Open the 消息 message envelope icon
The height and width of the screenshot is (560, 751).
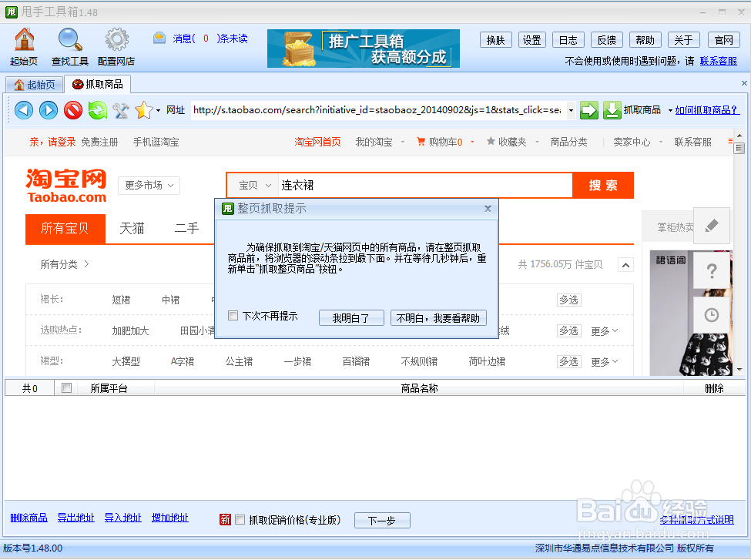[158, 38]
